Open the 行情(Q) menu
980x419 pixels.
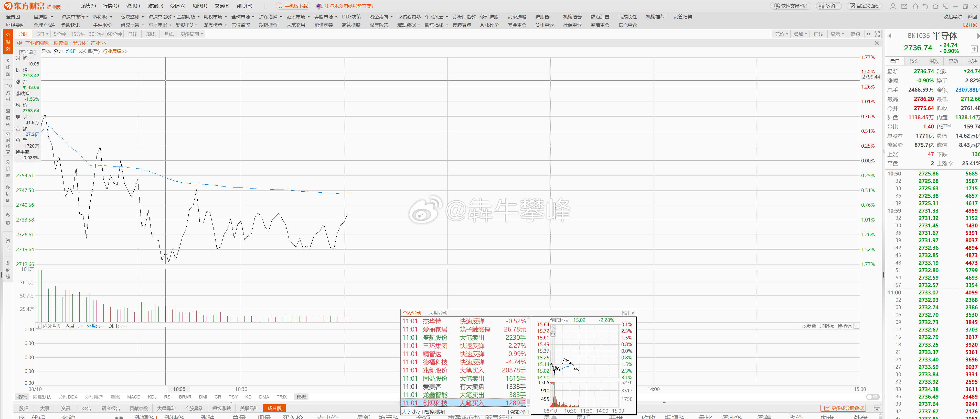[111, 6]
